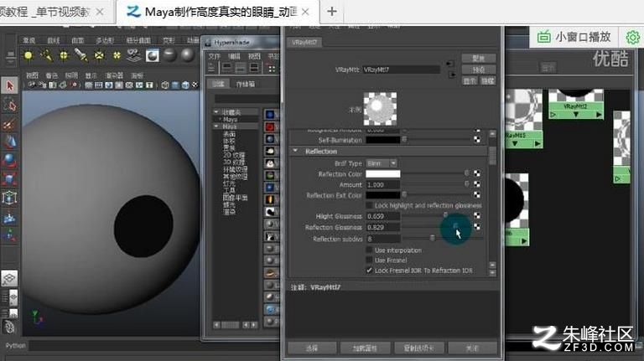Click the 选择 button at the bottom
Viewport: 644px width, 361px height.
pos(312,348)
